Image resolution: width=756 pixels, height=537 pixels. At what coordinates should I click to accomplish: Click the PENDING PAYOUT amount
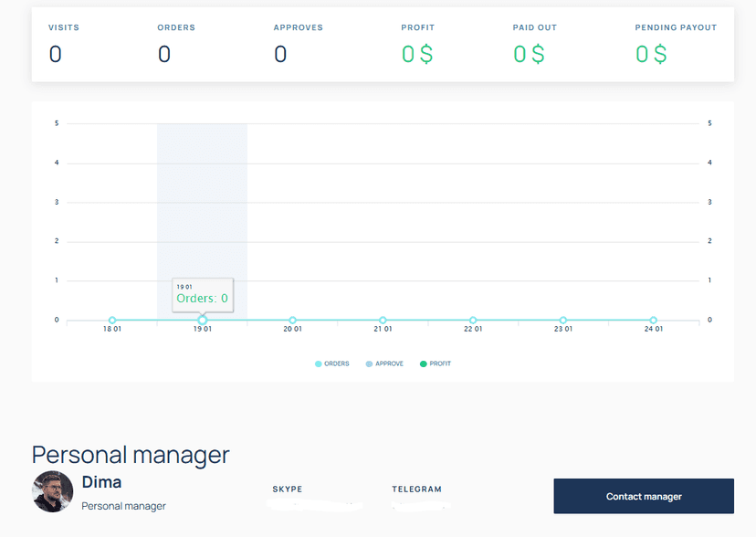(651, 54)
